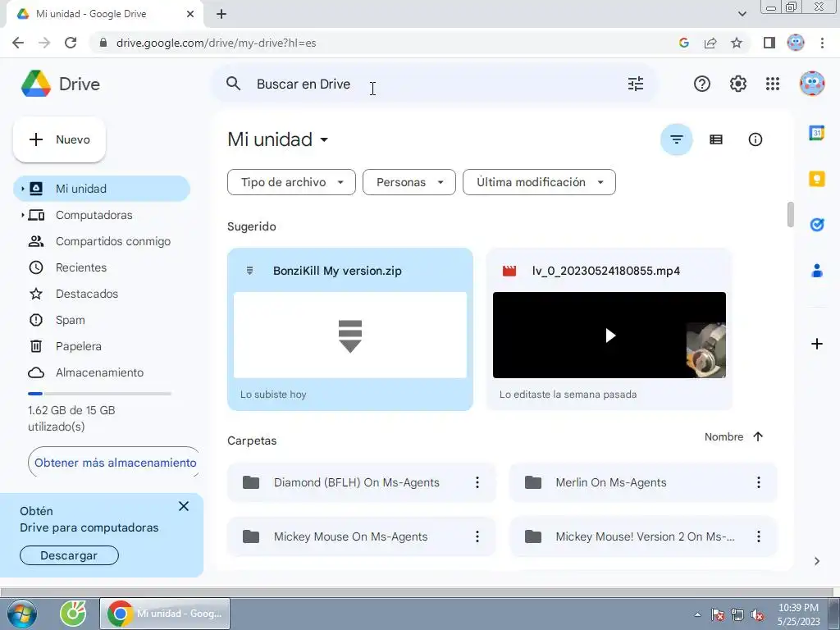Open Personas filter dropdown

409,182
